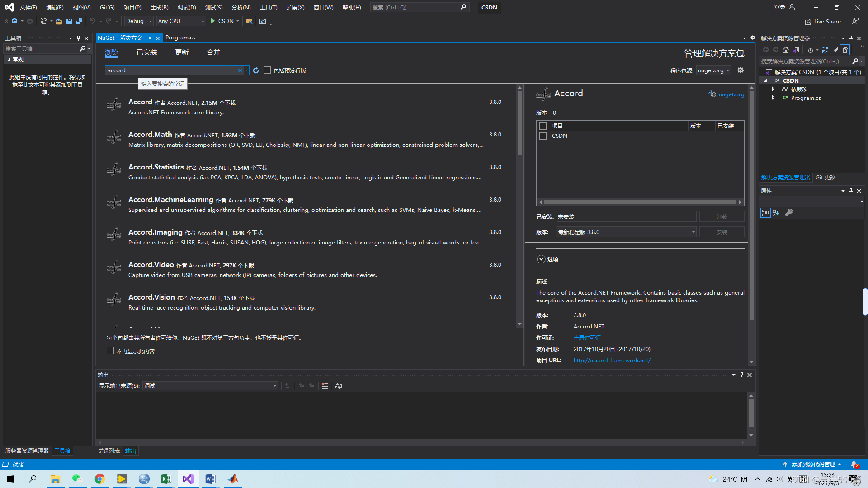This screenshot has width=868, height=488.
Task: Click the Save All toolbar icon
Action: point(79,21)
